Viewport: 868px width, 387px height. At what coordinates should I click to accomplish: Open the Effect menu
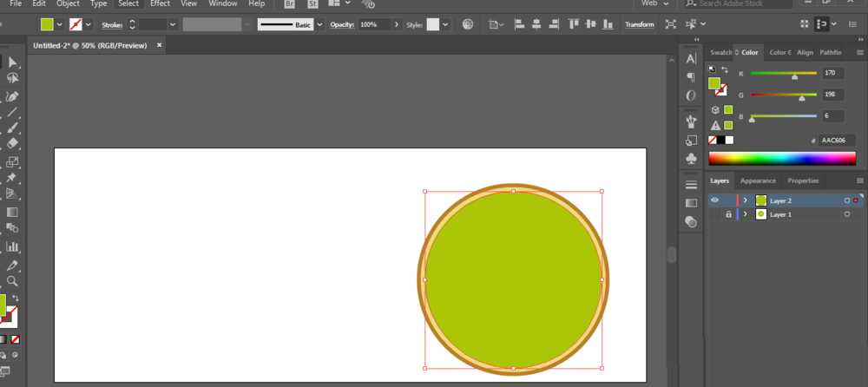(160, 3)
